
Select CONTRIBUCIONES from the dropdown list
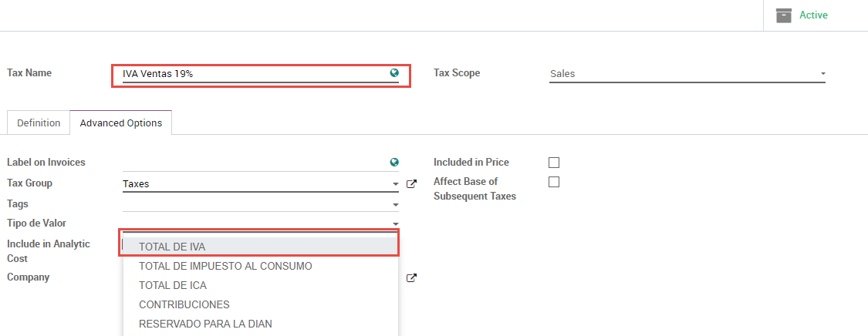pos(184,304)
